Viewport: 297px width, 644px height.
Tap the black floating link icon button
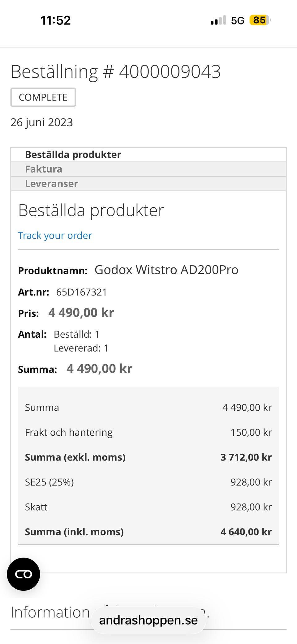[x=24, y=574]
